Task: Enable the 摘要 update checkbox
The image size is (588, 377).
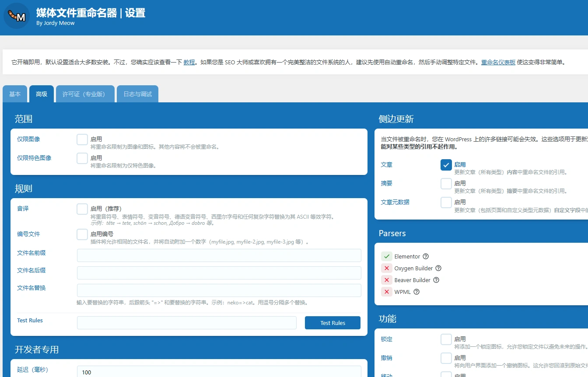Action: pyautogui.click(x=446, y=184)
